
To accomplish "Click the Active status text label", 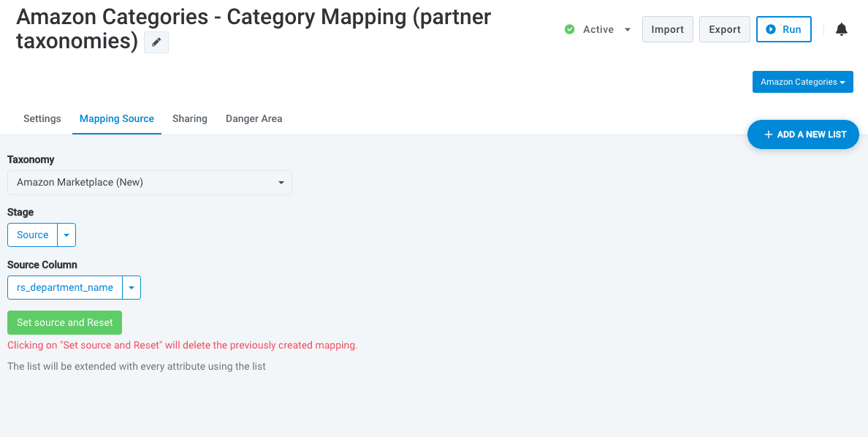I will 598,30.
